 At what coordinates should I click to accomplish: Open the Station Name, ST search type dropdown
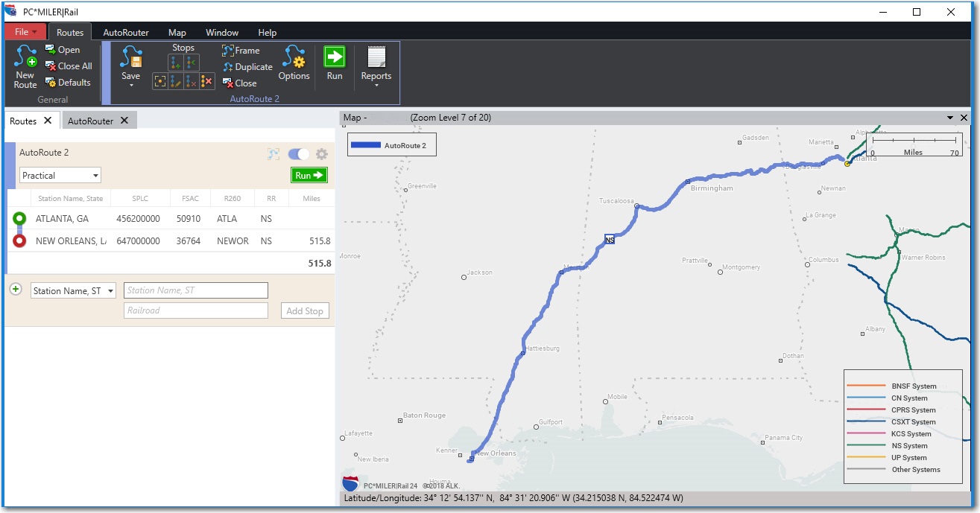(73, 291)
